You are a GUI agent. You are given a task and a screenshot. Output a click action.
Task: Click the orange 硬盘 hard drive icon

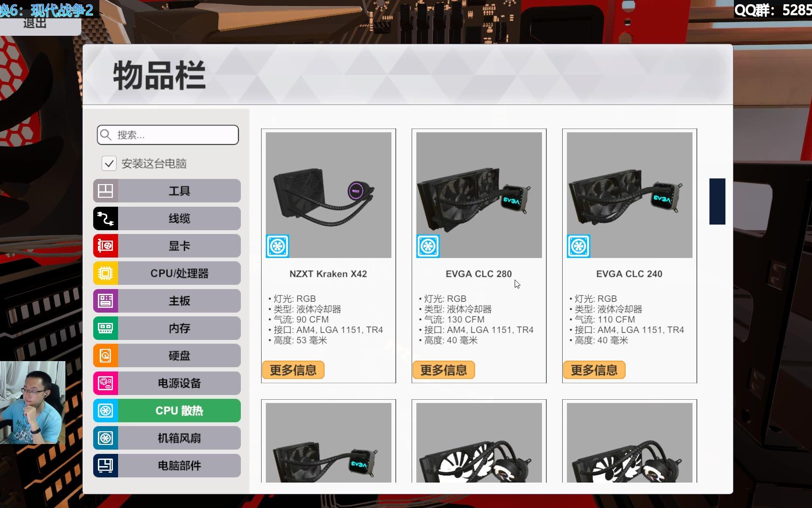point(105,355)
